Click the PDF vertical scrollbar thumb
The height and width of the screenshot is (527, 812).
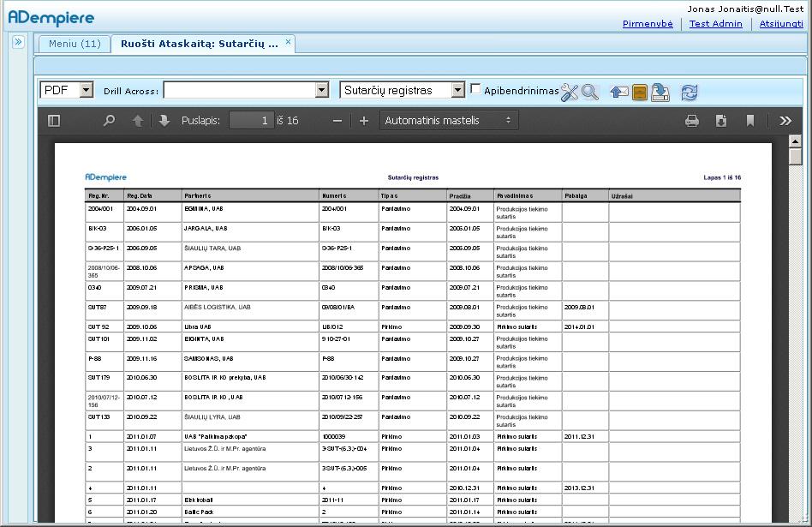coord(795,157)
